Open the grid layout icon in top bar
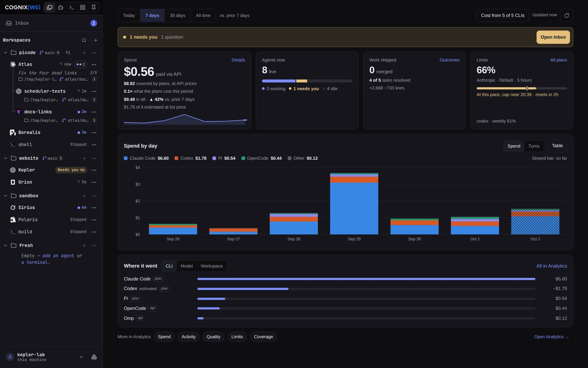 point(82,7)
